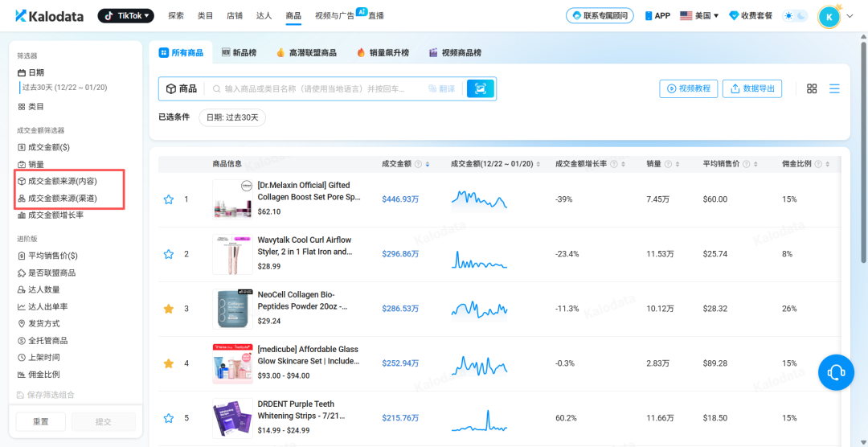This screenshot has width=868, height=447.
Task: Click help icon next to 成交金额增长率 column
Action: (x=614, y=164)
